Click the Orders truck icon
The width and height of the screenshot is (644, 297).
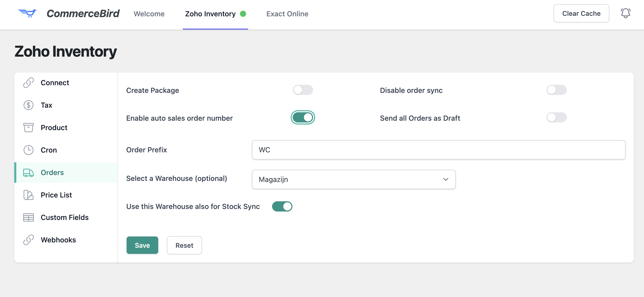tap(29, 172)
